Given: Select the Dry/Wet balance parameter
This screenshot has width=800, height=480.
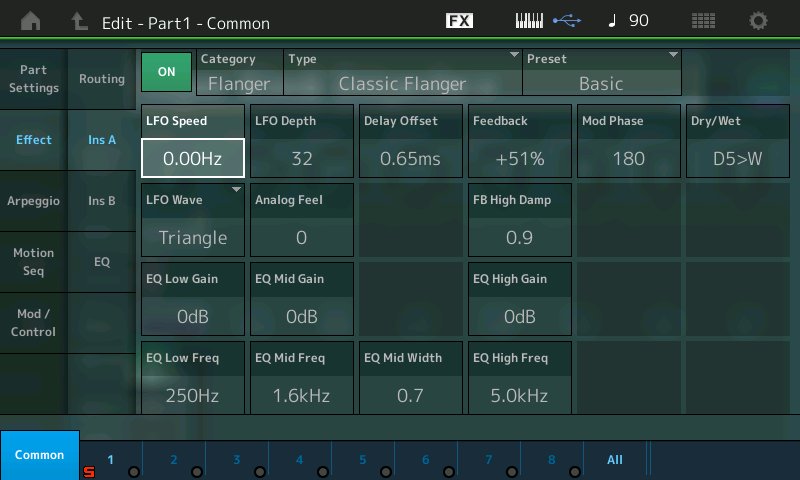Looking at the screenshot, I should tap(738, 144).
